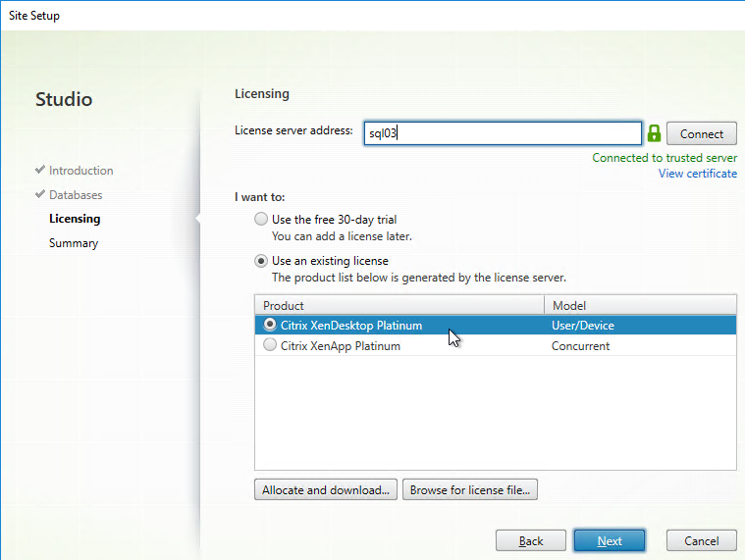745x560 pixels.
Task: Select Use an existing license option
Action: pos(261,261)
